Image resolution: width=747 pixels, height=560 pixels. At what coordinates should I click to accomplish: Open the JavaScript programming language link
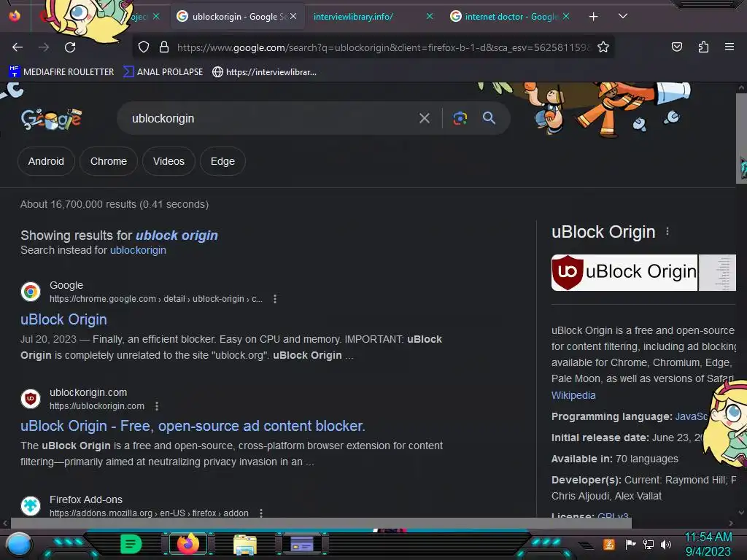[x=692, y=416]
